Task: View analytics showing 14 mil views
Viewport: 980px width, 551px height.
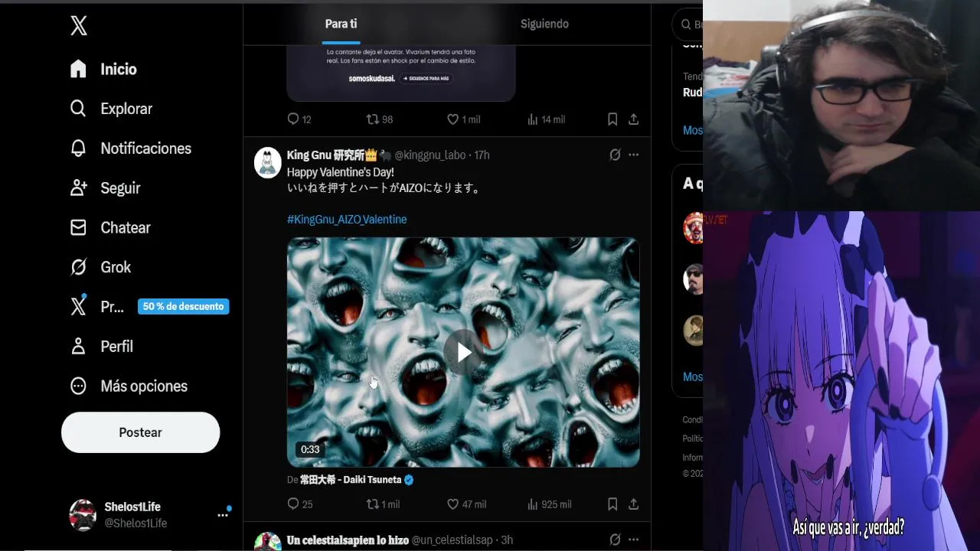Action: tap(546, 119)
